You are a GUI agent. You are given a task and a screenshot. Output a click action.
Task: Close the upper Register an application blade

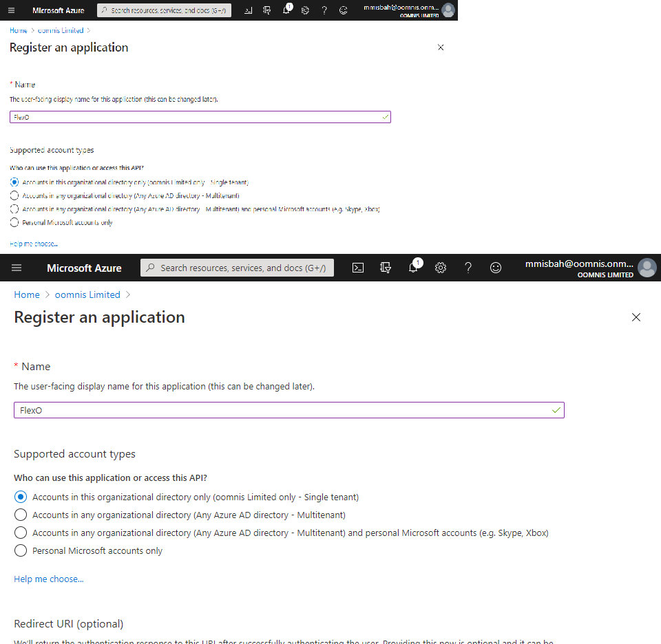tap(441, 47)
